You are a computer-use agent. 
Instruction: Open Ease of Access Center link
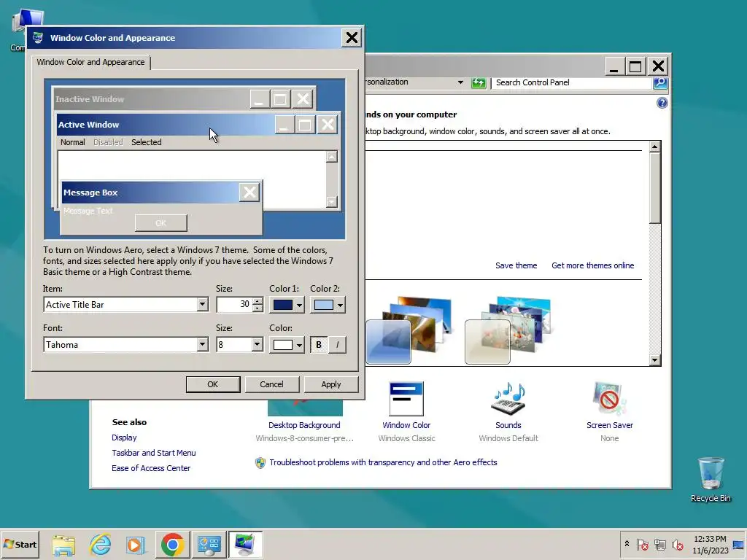coord(150,468)
